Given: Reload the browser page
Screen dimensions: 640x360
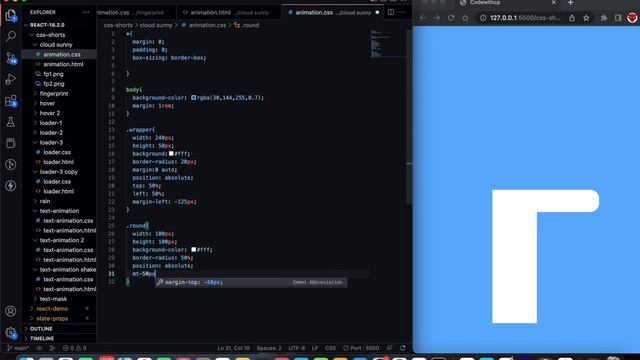Looking at the screenshot, I should tap(451, 18).
